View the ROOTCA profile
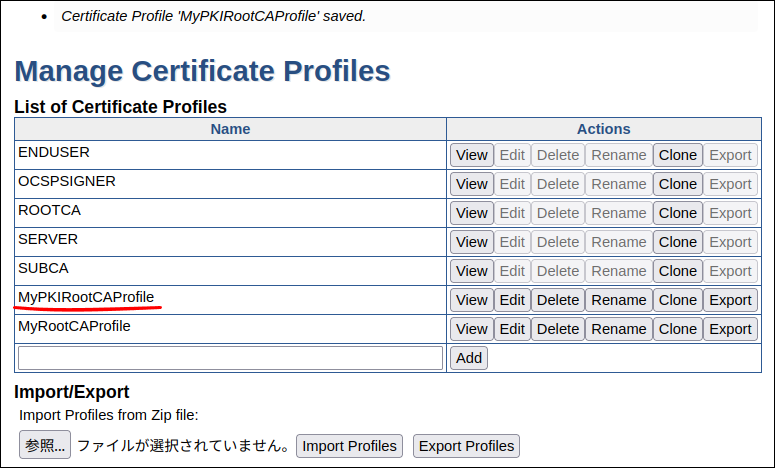The image size is (775, 468). click(471, 213)
